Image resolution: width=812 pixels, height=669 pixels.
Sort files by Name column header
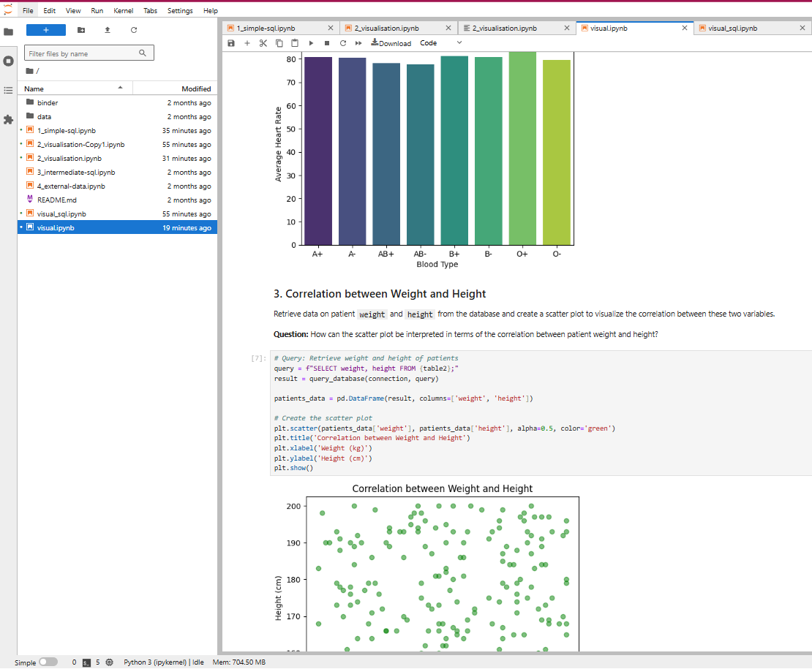coord(75,88)
